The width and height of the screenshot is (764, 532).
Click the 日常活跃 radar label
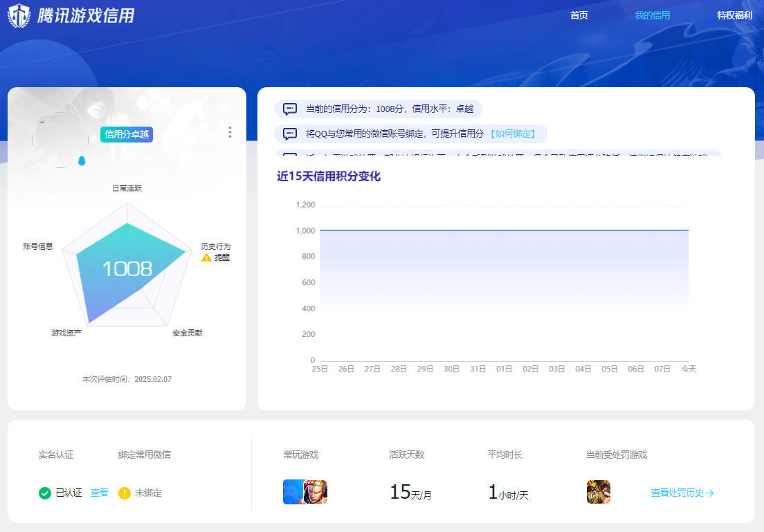[127, 188]
